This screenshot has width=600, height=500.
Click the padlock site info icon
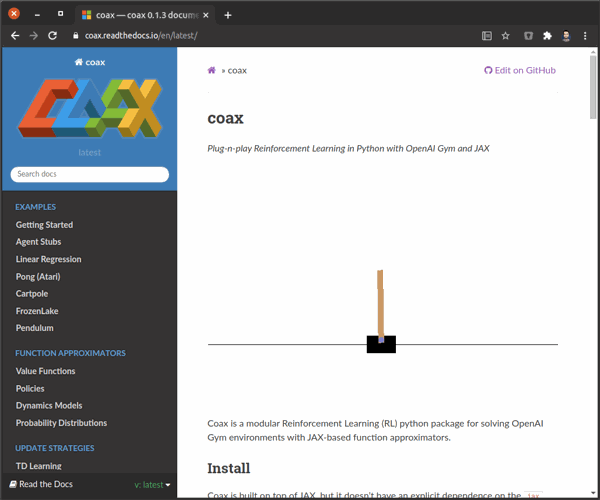click(x=76, y=36)
